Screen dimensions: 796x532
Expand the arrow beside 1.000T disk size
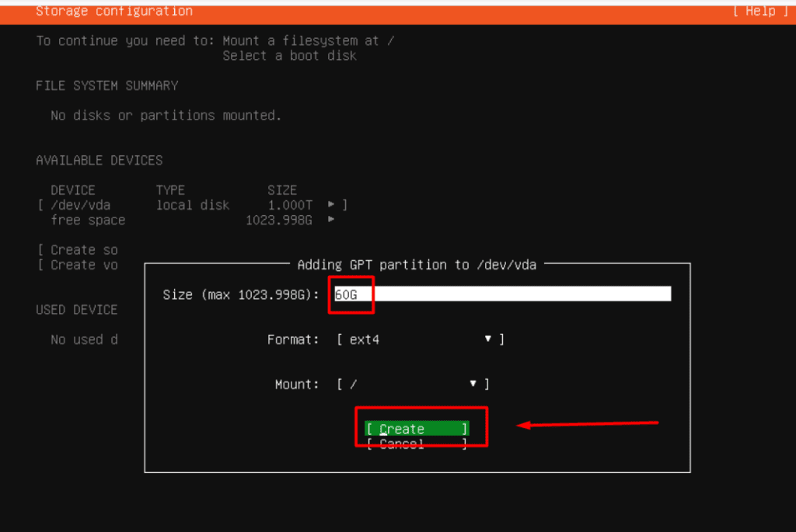[332, 204]
